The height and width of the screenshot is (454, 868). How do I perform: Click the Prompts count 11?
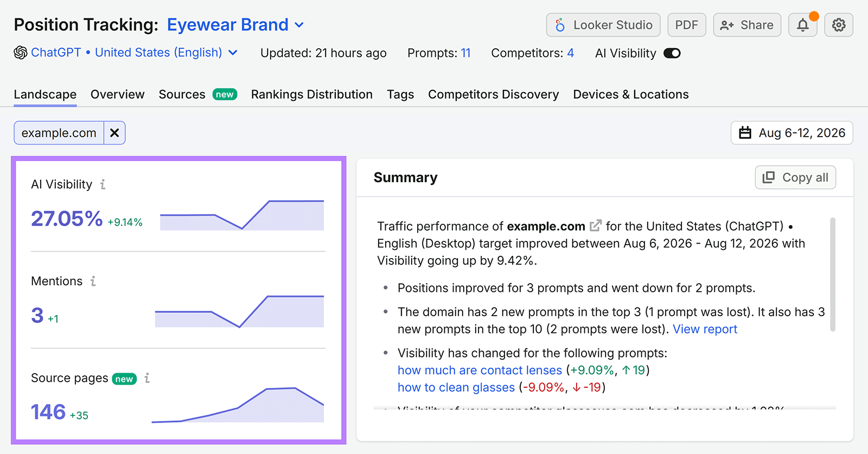click(465, 53)
